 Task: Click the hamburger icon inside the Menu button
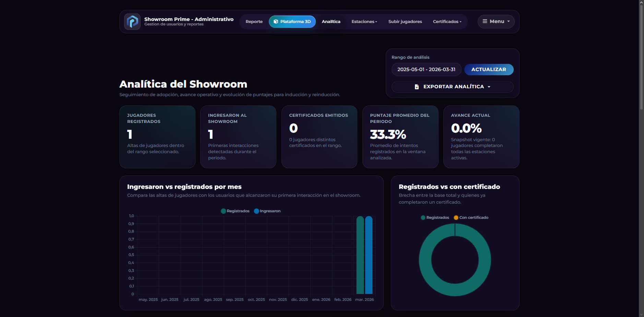[x=485, y=21]
